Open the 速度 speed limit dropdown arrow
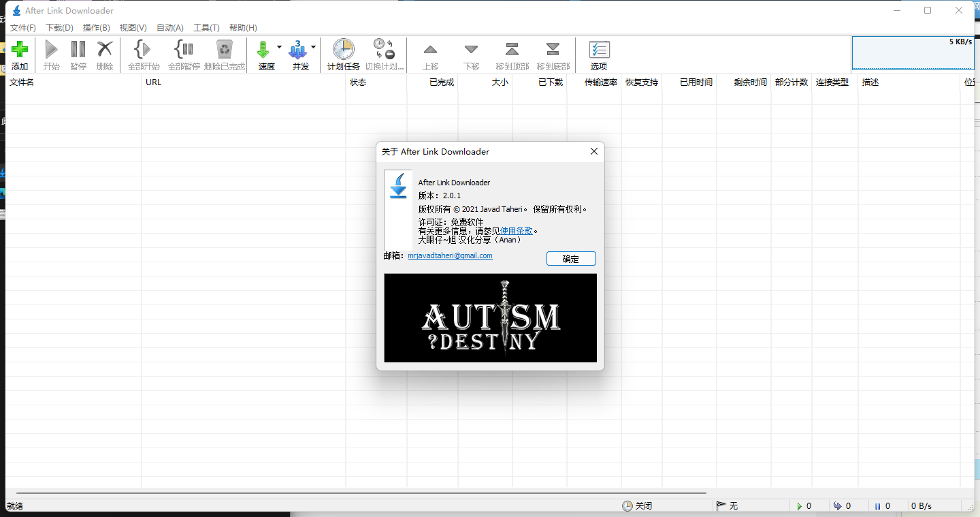Viewport: 980px width, 517px height. [x=279, y=46]
